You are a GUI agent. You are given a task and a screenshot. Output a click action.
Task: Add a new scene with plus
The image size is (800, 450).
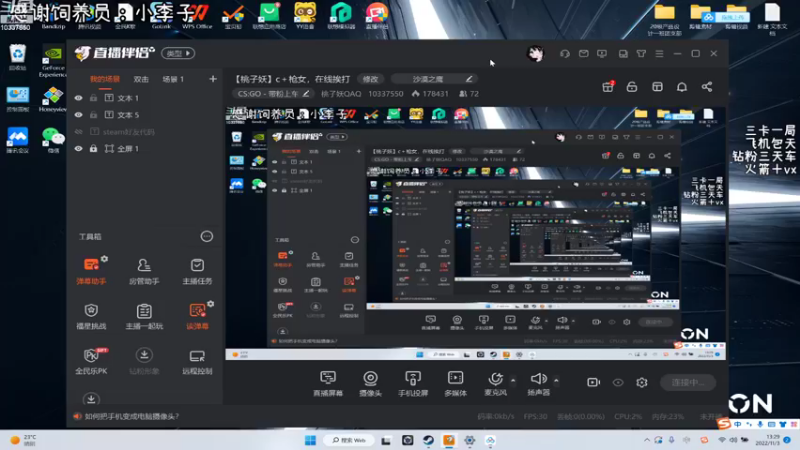(x=213, y=79)
